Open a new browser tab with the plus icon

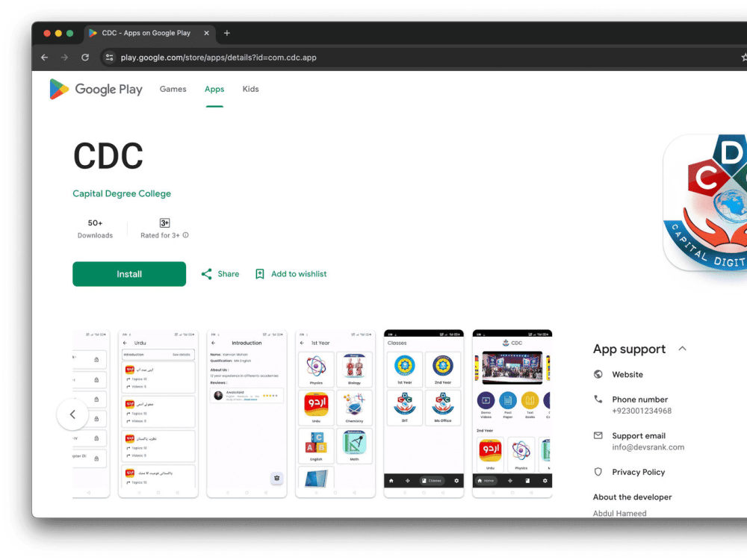tap(227, 33)
